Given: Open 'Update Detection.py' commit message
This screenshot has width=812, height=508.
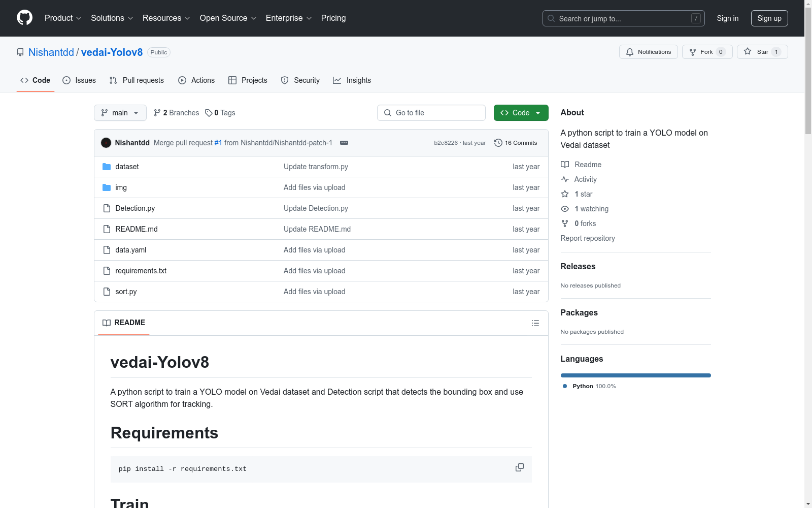Looking at the screenshot, I should tap(316, 208).
